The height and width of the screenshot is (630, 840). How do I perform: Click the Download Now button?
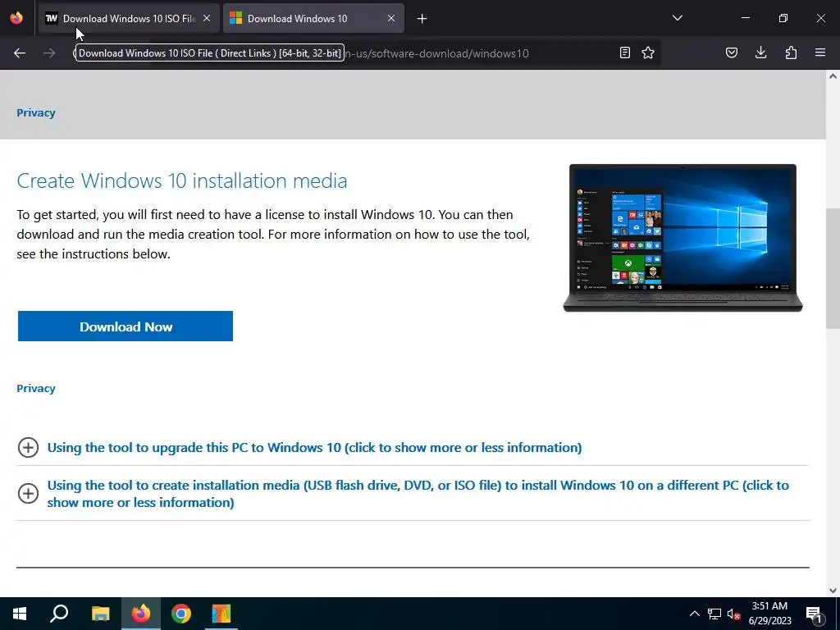tap(126, 326)
